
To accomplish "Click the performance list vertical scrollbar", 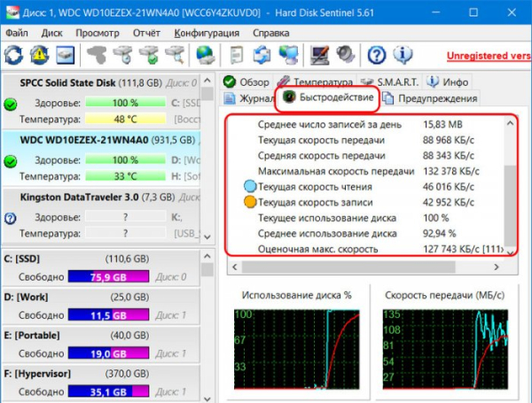I will point(510,186).
